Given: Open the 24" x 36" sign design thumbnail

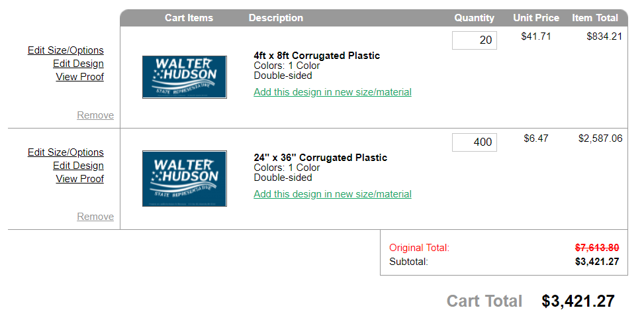Looking at the screenshot, I should [185, 178].
